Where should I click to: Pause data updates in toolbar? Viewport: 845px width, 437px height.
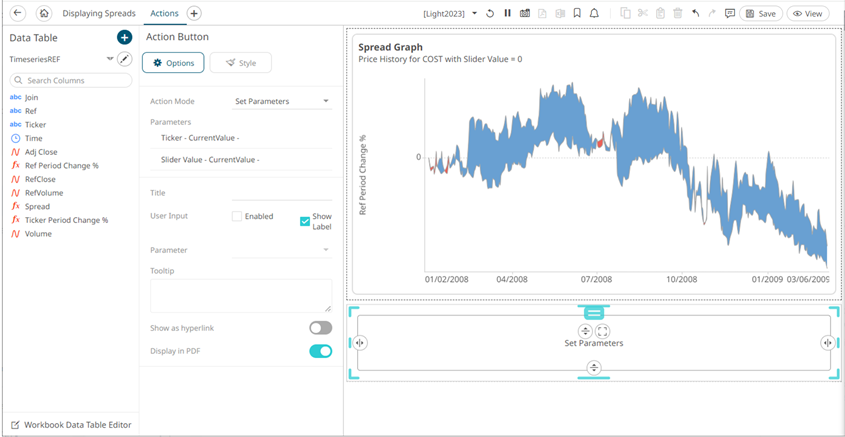tap(507, 14)
